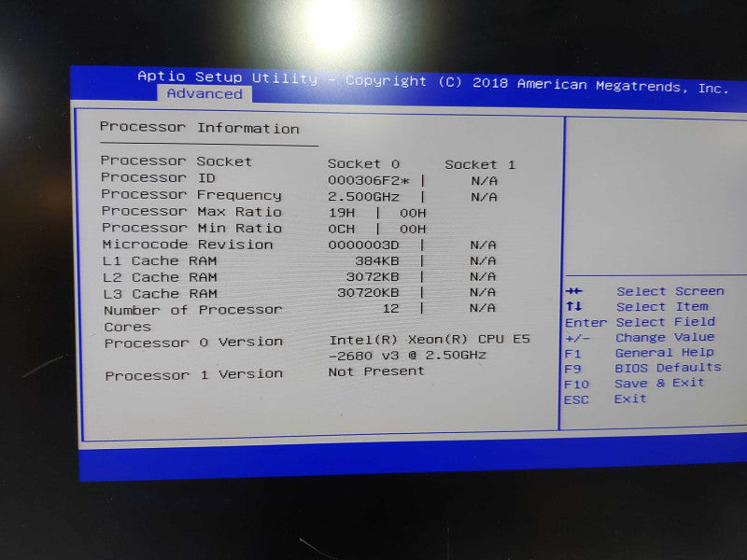This screenshot has height=560, width=747.
Task: Click the L1 Cache RAM label
Action: (x=160, y=261)
